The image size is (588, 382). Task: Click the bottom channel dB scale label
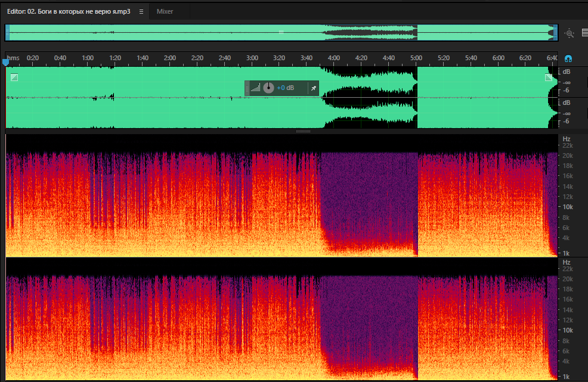pos(567,103)
